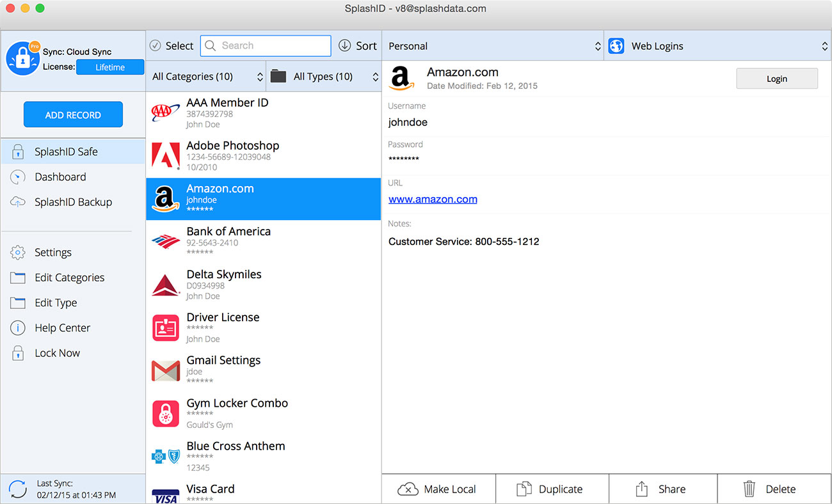
Task: Click the Share button
Action: click(x=663, y=489)
